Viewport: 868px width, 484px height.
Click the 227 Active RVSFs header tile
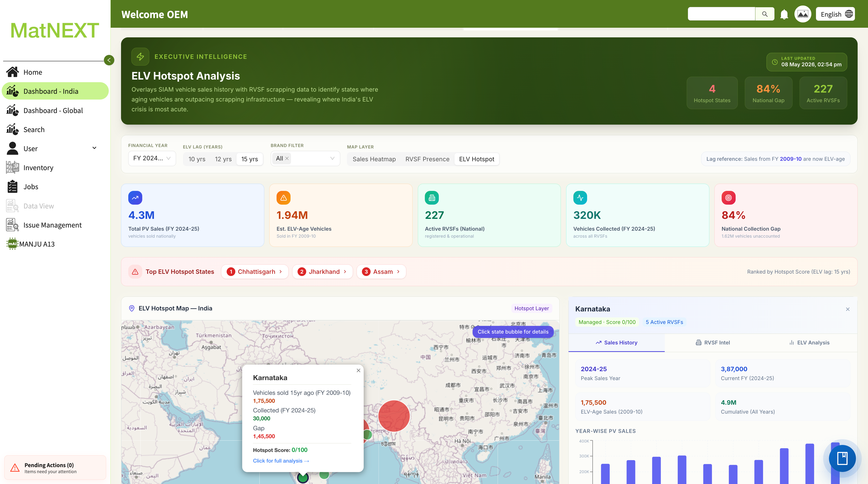pos(823,93)
